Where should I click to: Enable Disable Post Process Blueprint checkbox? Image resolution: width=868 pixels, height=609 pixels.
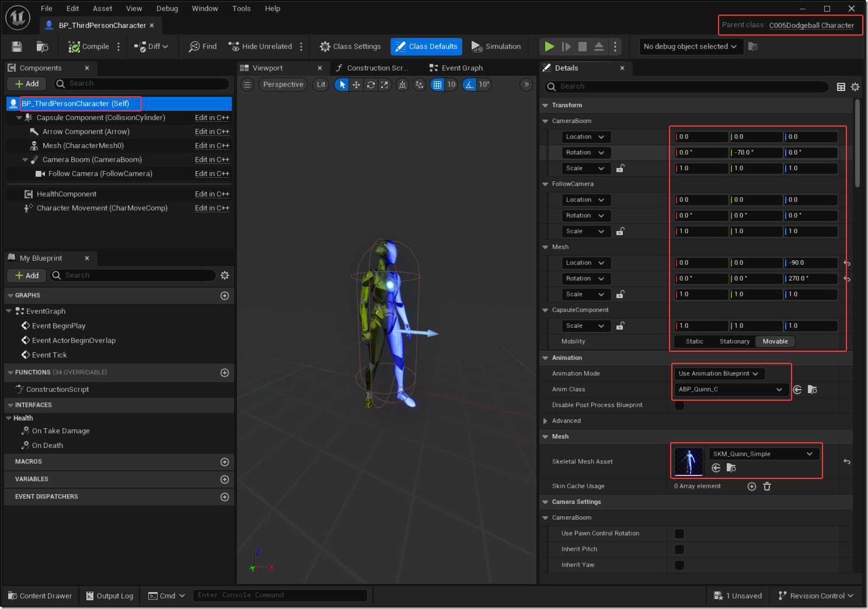679,405
